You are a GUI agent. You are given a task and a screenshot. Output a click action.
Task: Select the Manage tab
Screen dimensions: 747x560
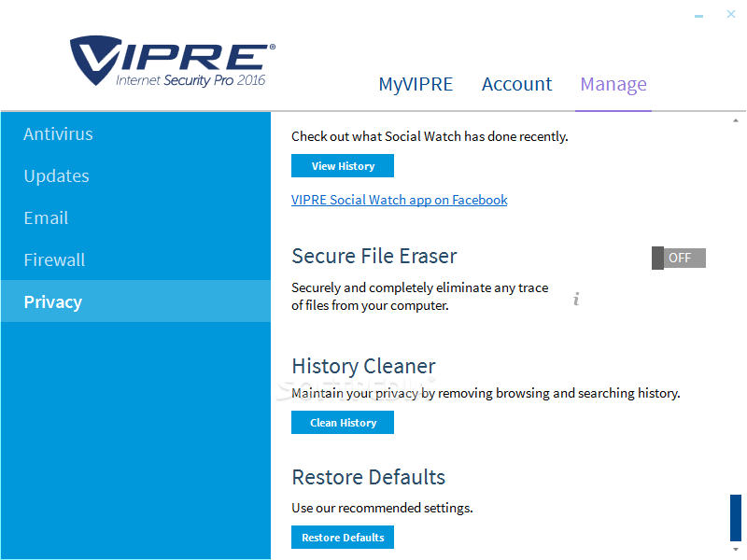pyautogui.click(x=613, y=84)
